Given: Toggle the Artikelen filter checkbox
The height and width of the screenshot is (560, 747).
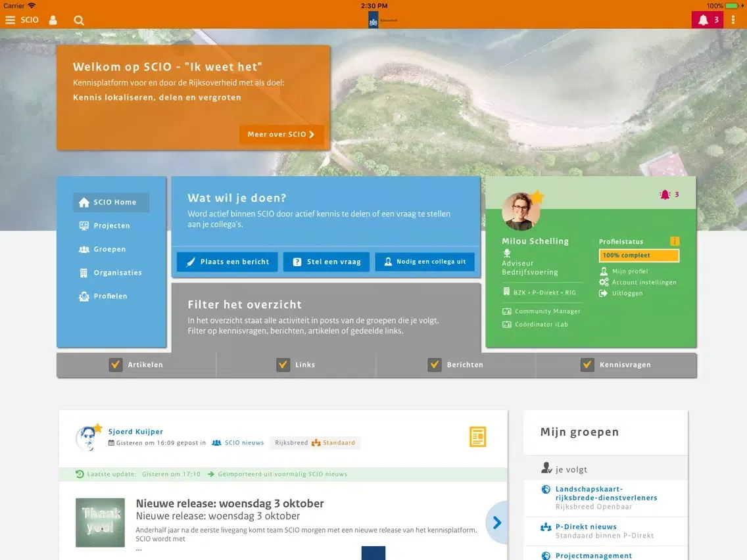Looking at the screenshot, I should click(115, 365).
